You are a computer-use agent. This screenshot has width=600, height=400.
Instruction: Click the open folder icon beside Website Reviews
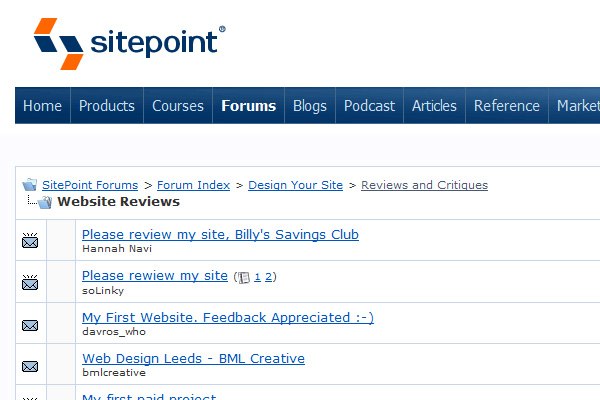point(45,202)
